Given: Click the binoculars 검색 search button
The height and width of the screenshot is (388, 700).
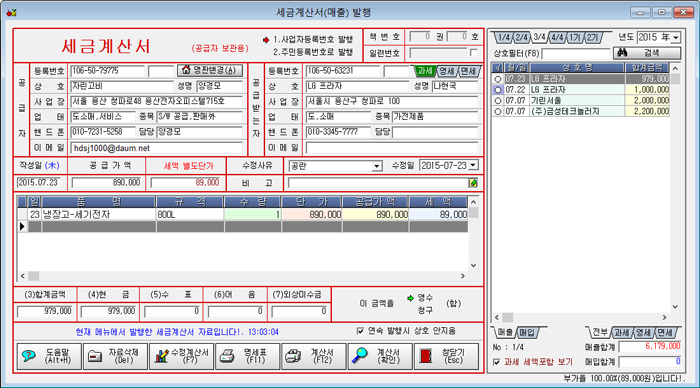Looking at the screenshot, I should click(x=647, y=53).
